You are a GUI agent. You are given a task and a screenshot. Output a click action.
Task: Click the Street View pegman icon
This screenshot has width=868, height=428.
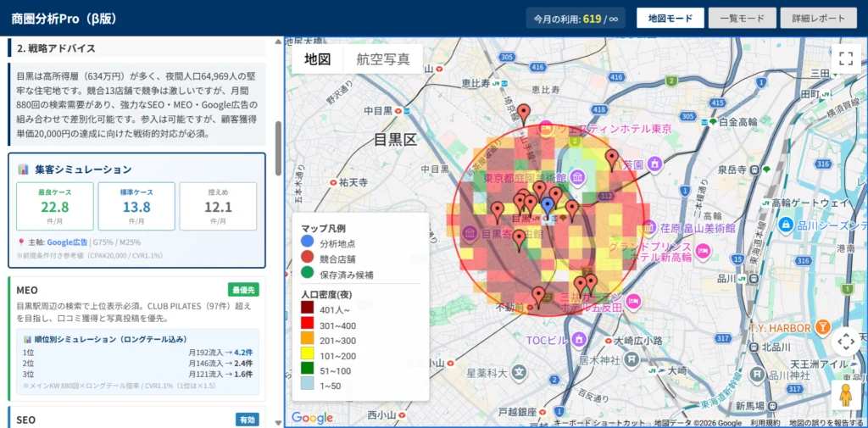[845, 395]
